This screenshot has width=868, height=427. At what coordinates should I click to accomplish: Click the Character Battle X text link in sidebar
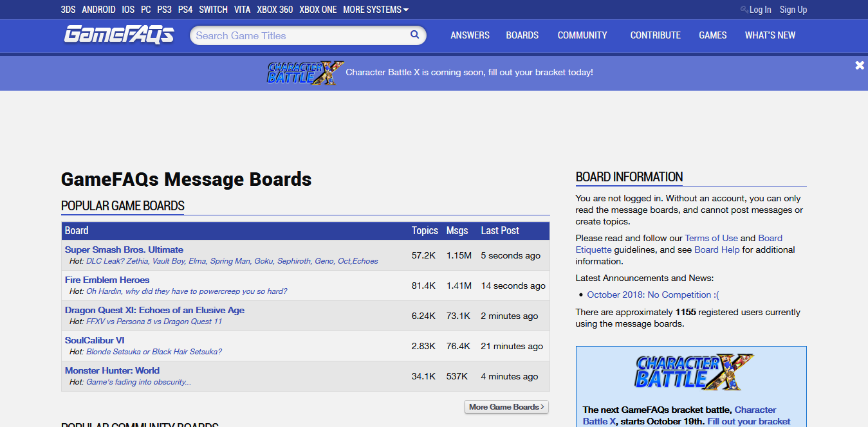tap(679, 415)
